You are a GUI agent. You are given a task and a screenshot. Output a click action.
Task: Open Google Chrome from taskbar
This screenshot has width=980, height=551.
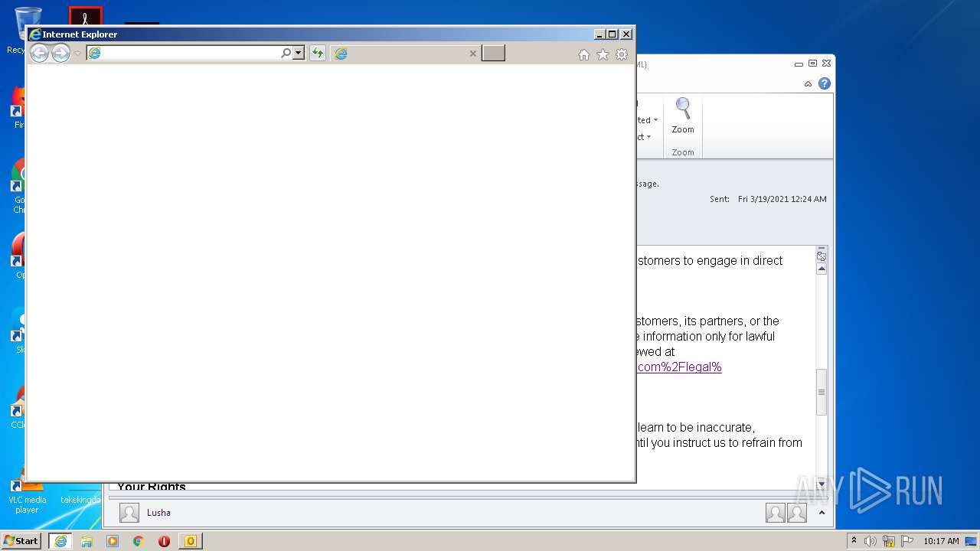[x=139, y=541]
